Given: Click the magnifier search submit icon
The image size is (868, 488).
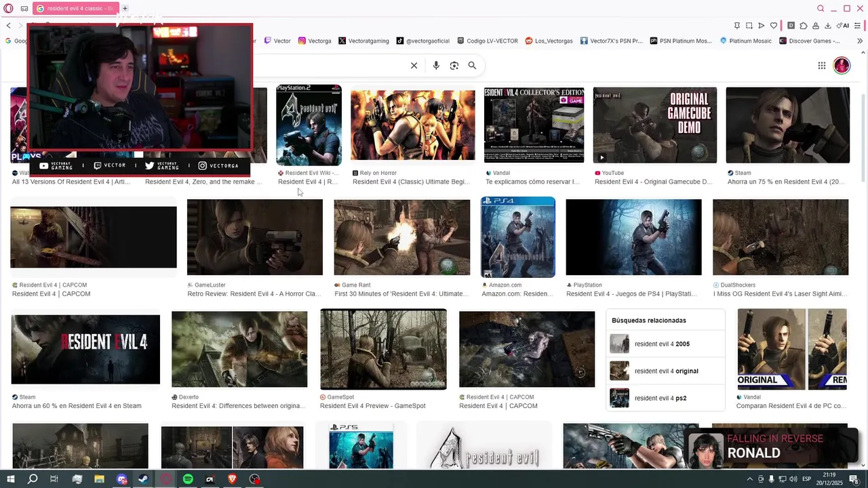Looking at the screenshot, I should click(472, 65).
